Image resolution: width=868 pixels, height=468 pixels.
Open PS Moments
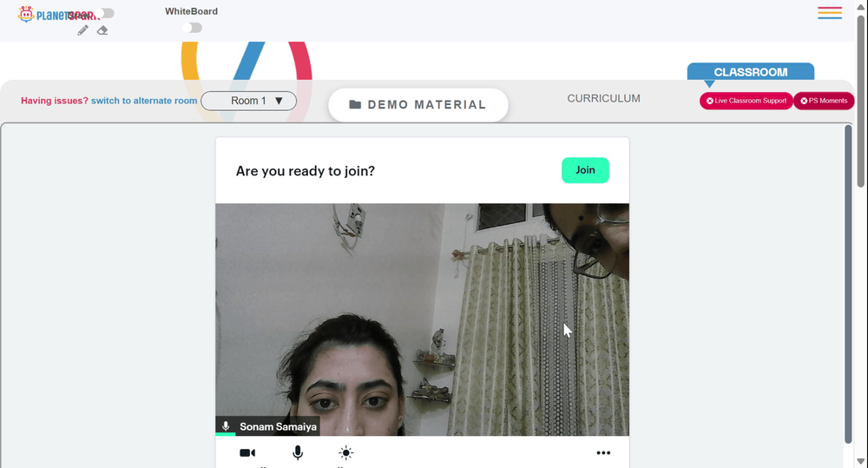pyautogui.click(x=824, y=101)
